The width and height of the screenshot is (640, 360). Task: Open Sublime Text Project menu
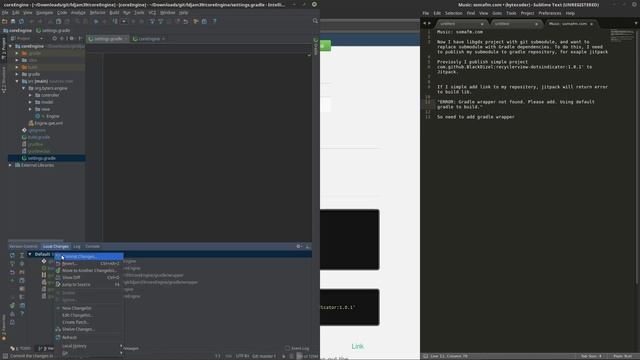[x=527, y=13]
